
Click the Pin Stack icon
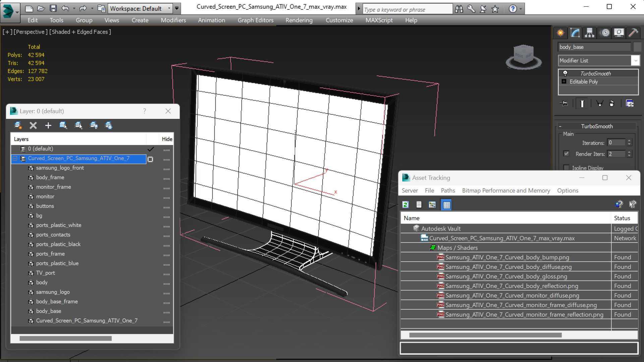(564, 103)
